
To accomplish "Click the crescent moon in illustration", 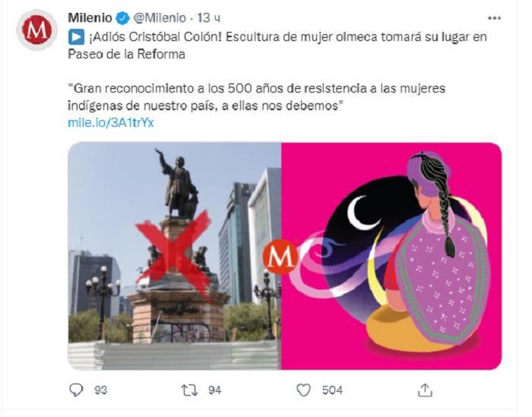I will click(x=362, y=212).
